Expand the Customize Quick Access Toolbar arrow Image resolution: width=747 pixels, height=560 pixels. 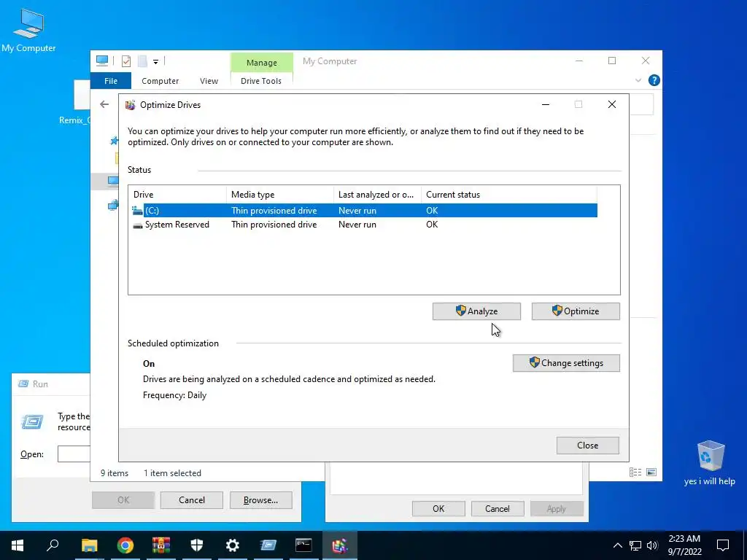tap(155, 61)
